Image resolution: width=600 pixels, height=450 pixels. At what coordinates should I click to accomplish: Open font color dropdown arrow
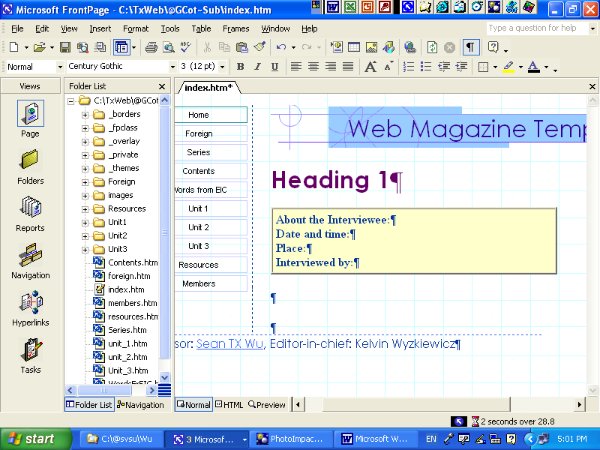pos(547,67)
